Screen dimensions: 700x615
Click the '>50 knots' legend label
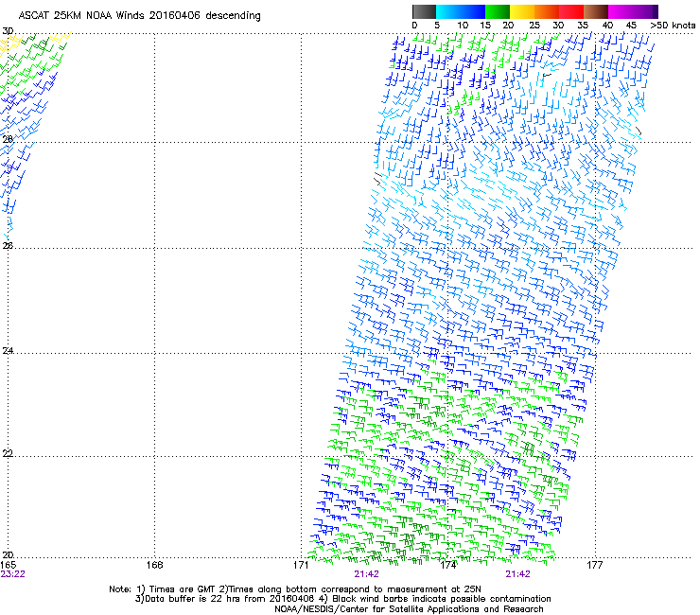point(674,26)
